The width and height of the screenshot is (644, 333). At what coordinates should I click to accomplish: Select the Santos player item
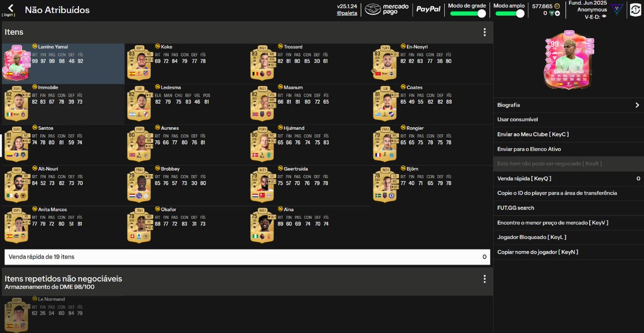63,145
